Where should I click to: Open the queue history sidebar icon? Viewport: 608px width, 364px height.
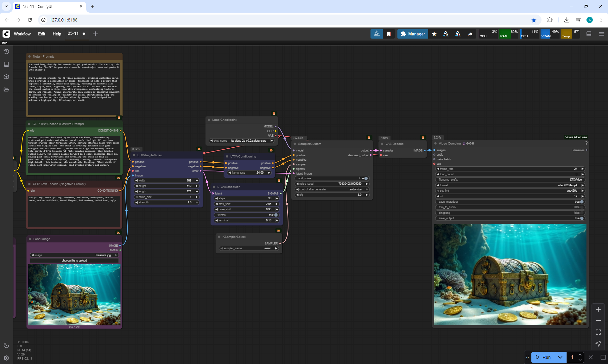click(6, 52)
